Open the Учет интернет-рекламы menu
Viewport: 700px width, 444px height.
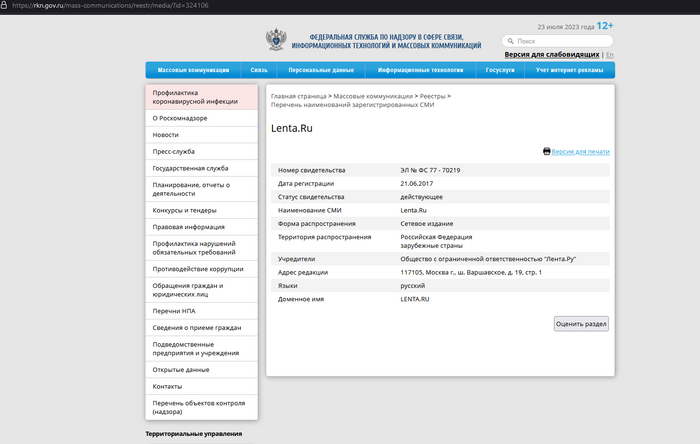568,70
